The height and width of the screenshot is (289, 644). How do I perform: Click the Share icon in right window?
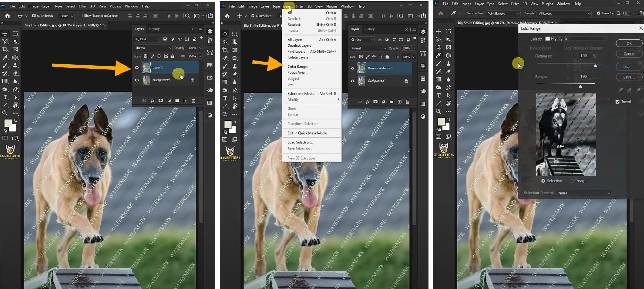[x=641, y=13]
